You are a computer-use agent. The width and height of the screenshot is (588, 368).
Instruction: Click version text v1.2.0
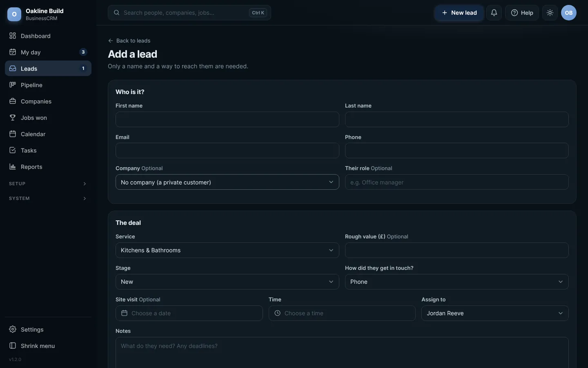(15, 360)
